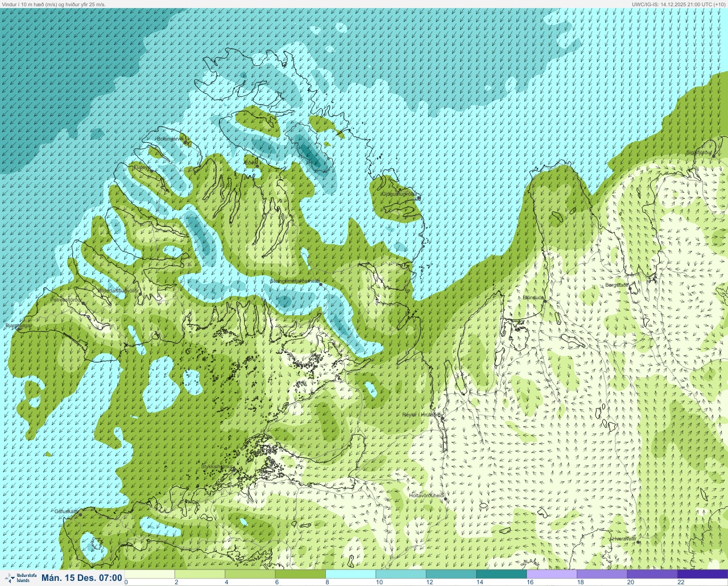Click the legend tick label '6'
The image size is (728, 586).
[276, 582]
